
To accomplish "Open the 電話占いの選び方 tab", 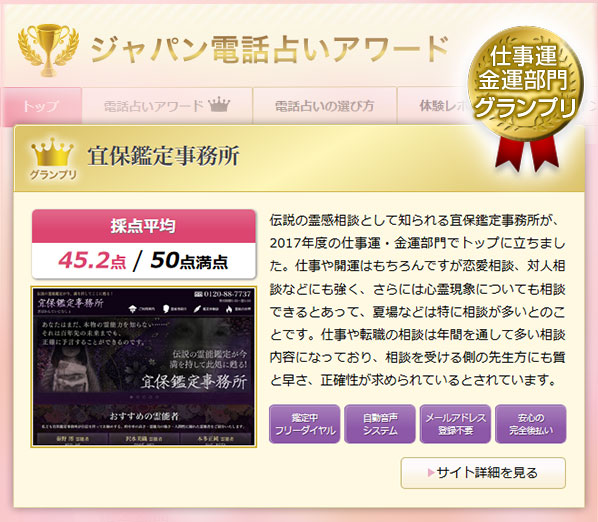I will point(325,106).
